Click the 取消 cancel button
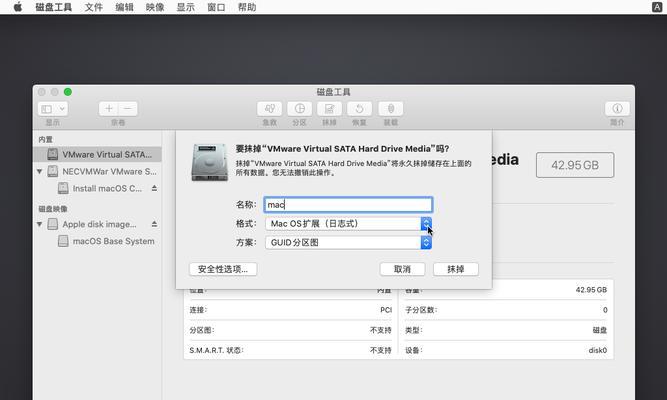 (x=402, y=269)
